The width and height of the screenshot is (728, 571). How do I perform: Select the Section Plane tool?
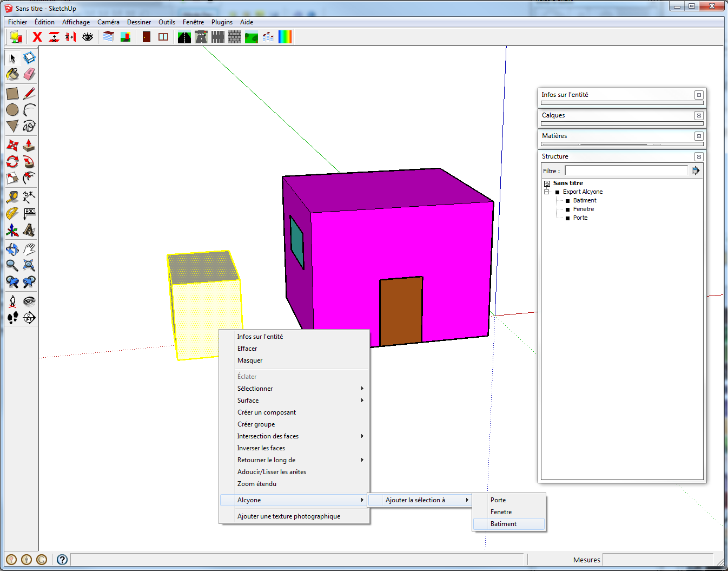(x=29, y=318)
